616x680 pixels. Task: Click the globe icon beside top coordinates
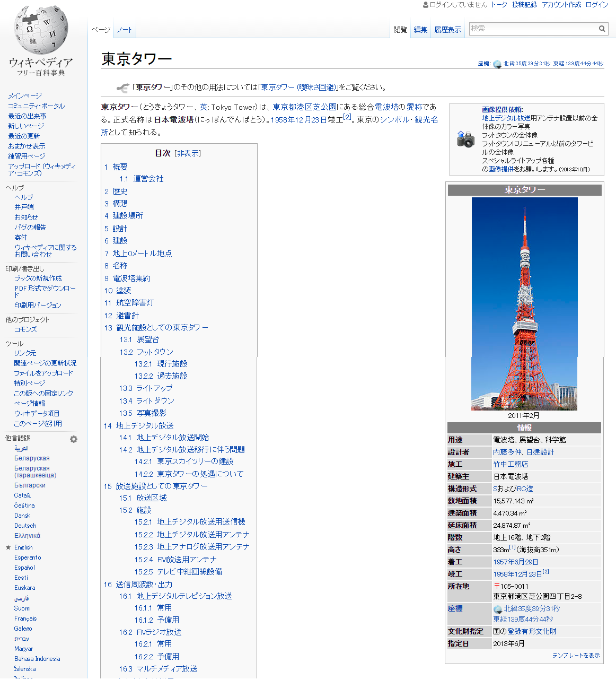497,64
